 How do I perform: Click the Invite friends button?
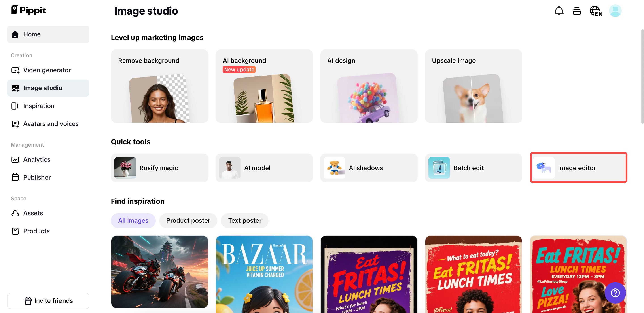point(48,301)
